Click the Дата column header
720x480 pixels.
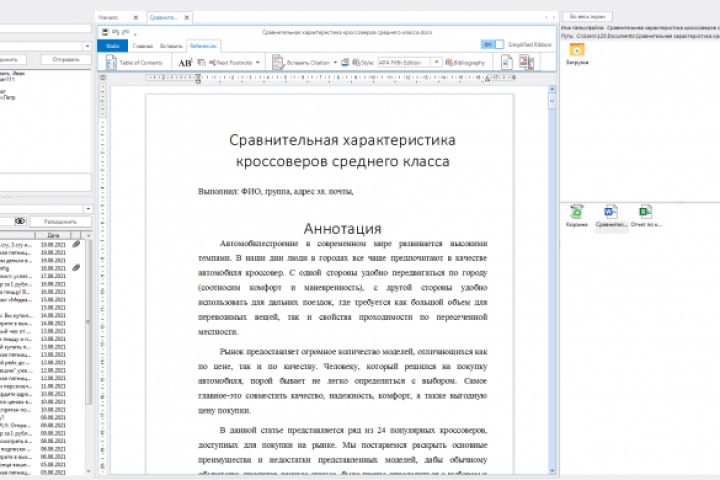tap(53, 236)
